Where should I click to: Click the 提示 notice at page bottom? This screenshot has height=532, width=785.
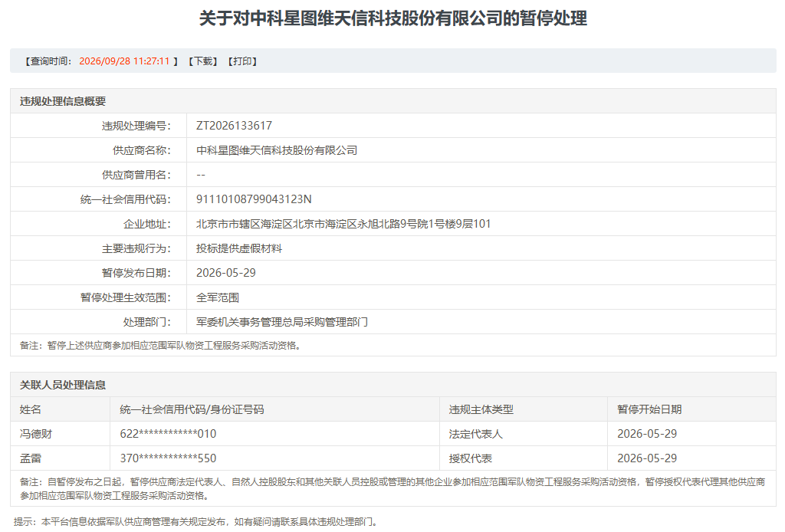[x=195, y=521]
